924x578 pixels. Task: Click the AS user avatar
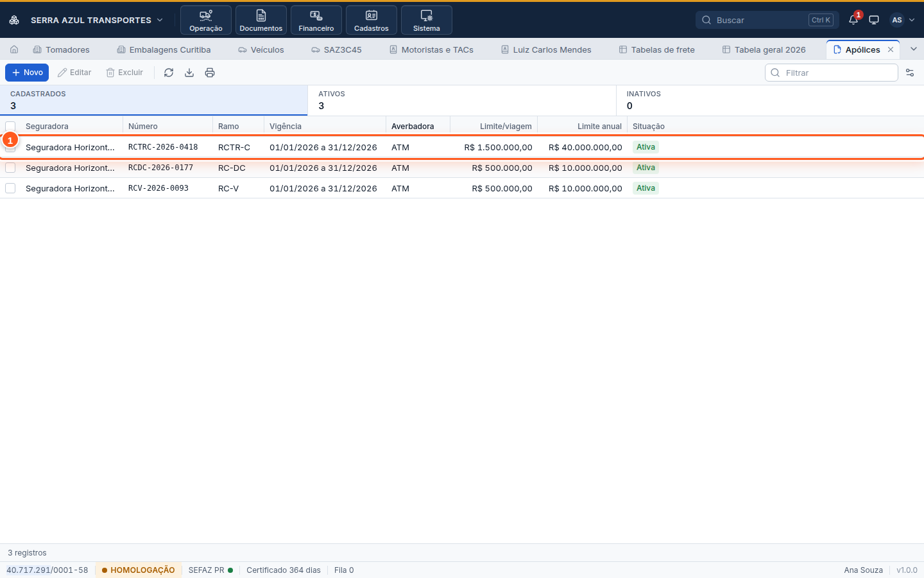click(897, 20)
